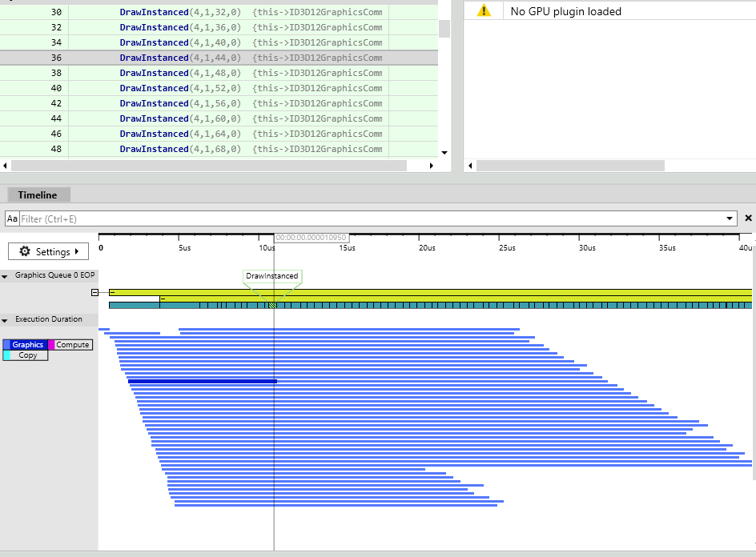Toggle the Aa match-case filter option

click(x=12, y=218)
